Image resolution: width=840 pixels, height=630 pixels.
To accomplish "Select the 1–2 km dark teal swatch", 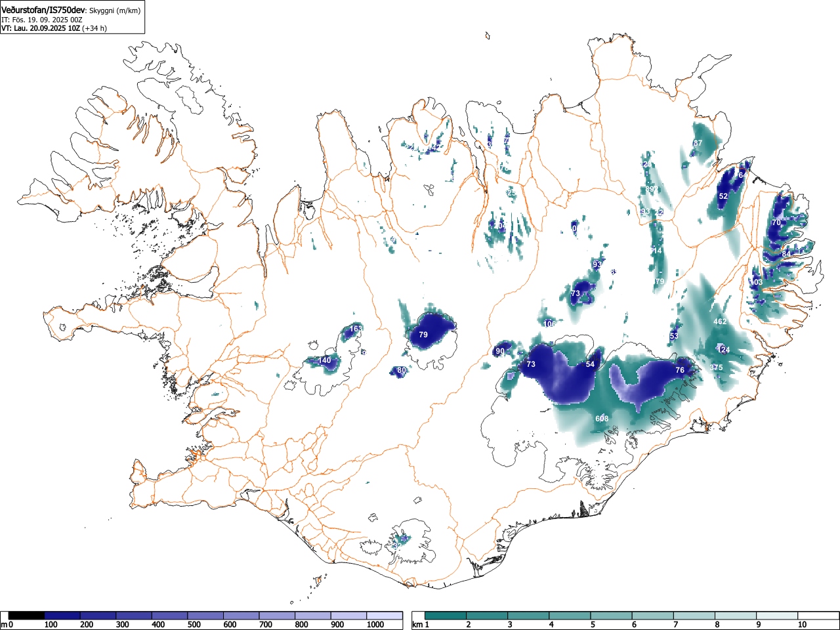I will tap(446, 616).
